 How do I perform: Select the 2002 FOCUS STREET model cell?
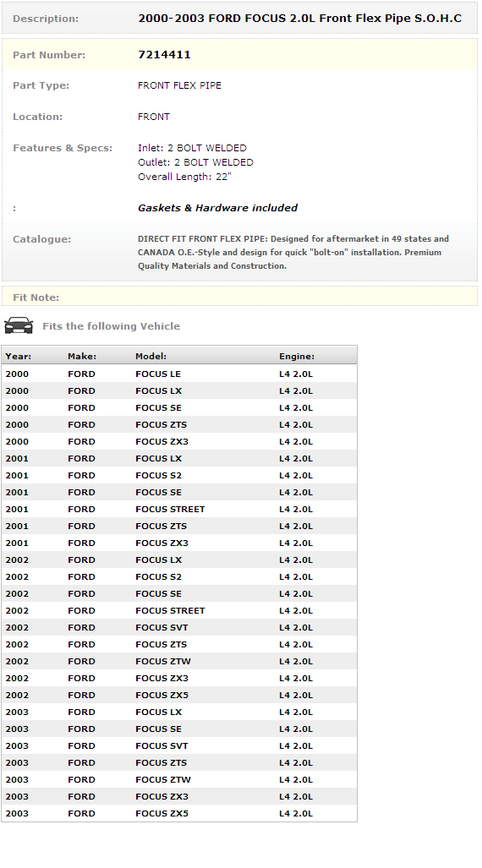tap(170, 610)
